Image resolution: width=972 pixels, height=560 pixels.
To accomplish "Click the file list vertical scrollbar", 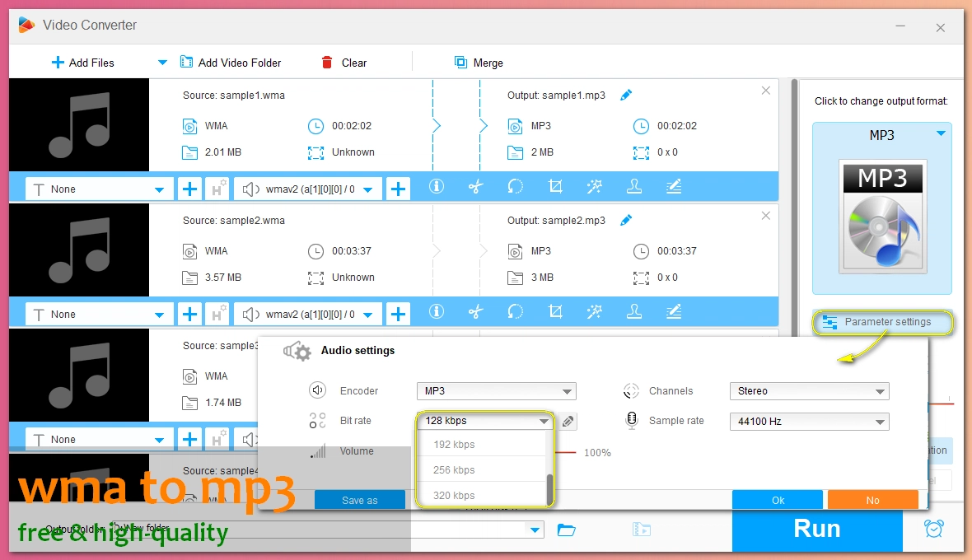I will pos(794,208).
